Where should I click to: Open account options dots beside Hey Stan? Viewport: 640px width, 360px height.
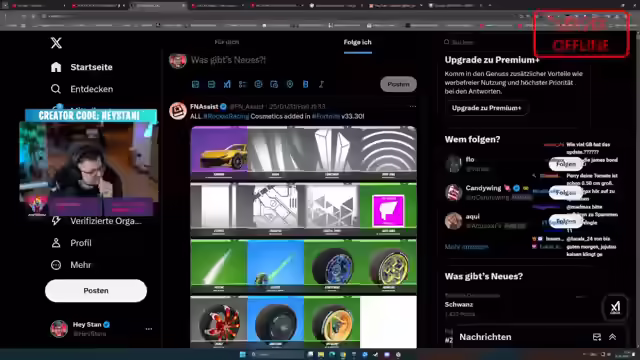coord(149,329)
